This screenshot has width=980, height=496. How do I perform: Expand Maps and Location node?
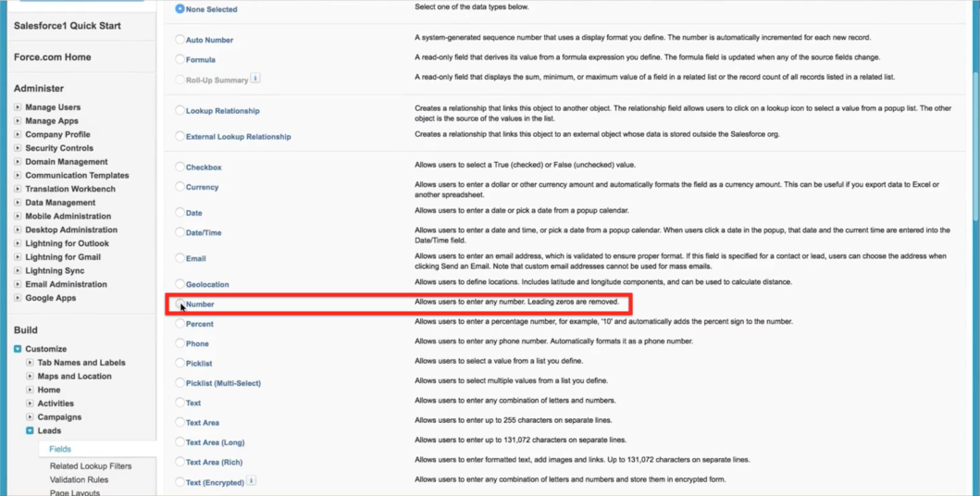(30, 376)
